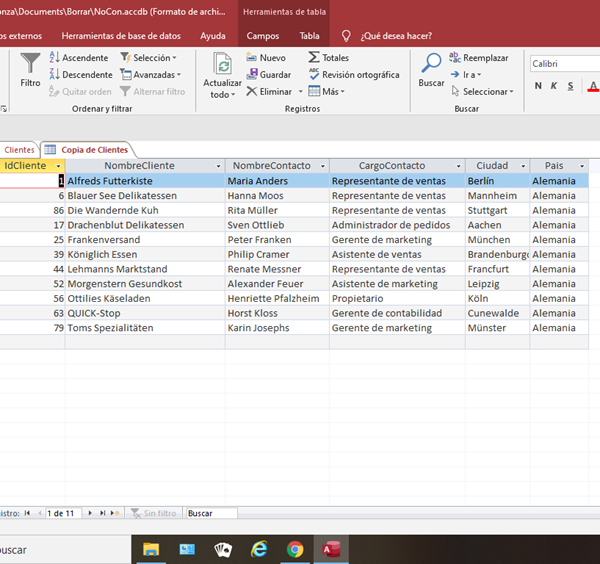Open NombreCliente column filter arrow
Image resolution: width=600 pixels, height=564 pixels.
coord(217,166)
